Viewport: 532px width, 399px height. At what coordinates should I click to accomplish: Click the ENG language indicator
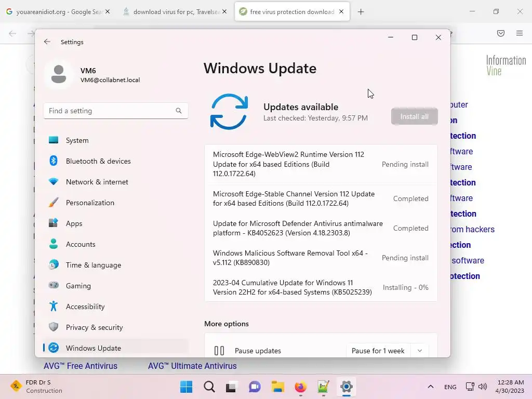(x=450, y=387)
